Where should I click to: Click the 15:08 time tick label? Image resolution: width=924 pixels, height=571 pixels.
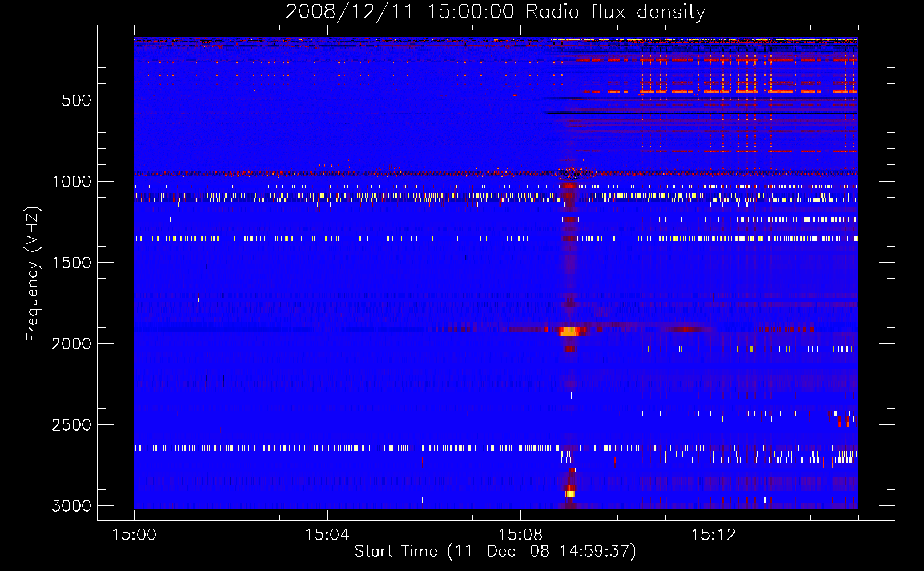coord(520,535)
